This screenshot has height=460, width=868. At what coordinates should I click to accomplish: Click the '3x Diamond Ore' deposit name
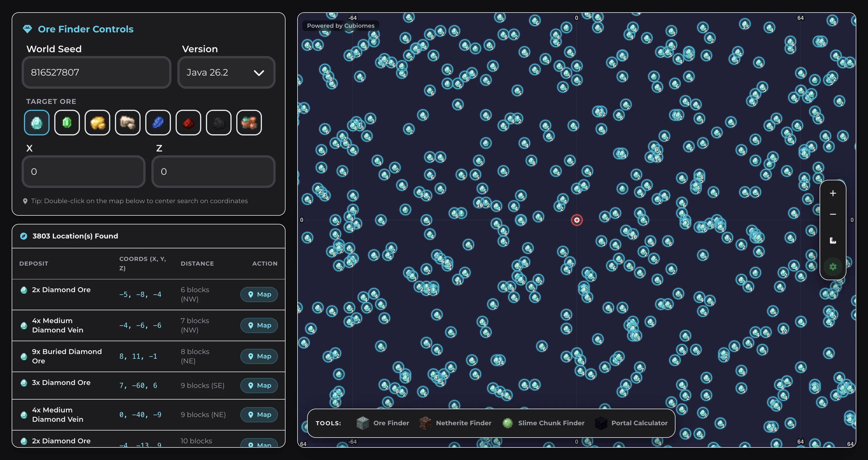61,383
